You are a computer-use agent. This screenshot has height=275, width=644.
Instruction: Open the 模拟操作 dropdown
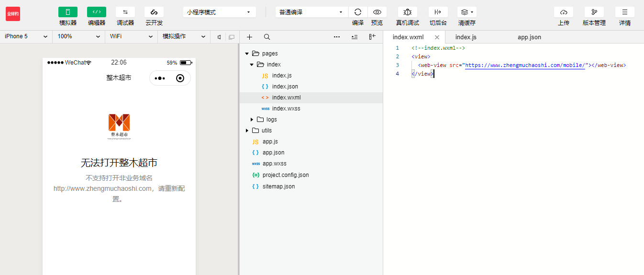click(x=184, y=36)
